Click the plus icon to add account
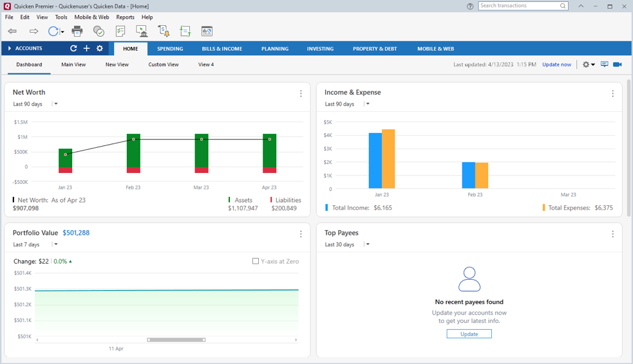633x364 pixels. [86, 48]
